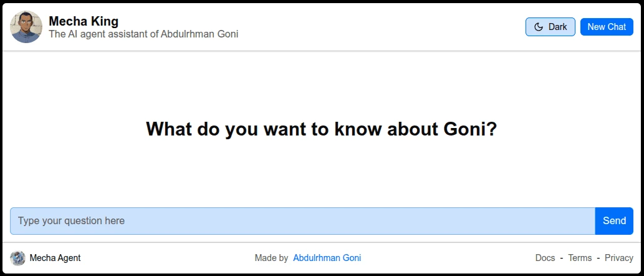Click the Mecha King avatar picture
The width and height of the screenshot is (644, 276).
[26, 27]
